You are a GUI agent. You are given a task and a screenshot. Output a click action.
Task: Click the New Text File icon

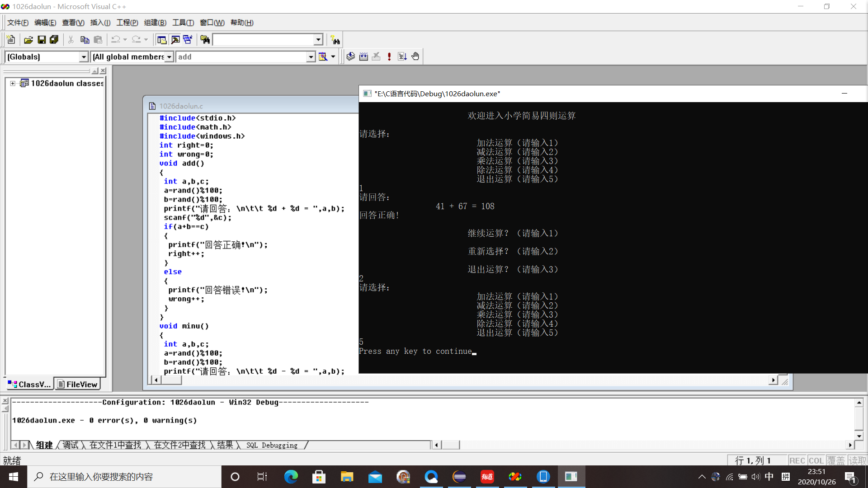pyautogui.click(x=11, y=40)
